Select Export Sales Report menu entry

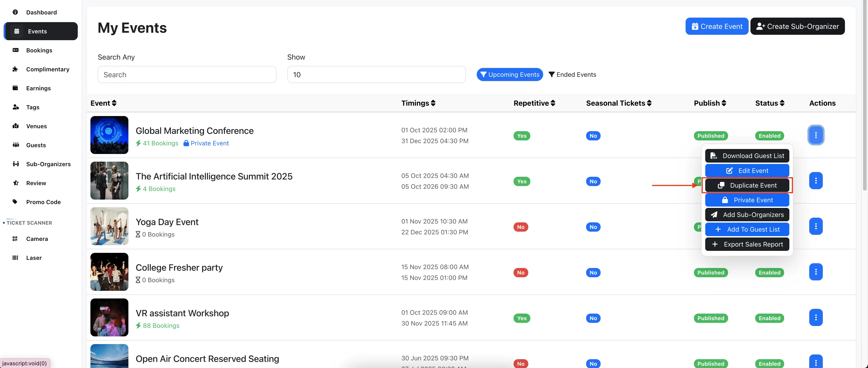pos(747,244)
